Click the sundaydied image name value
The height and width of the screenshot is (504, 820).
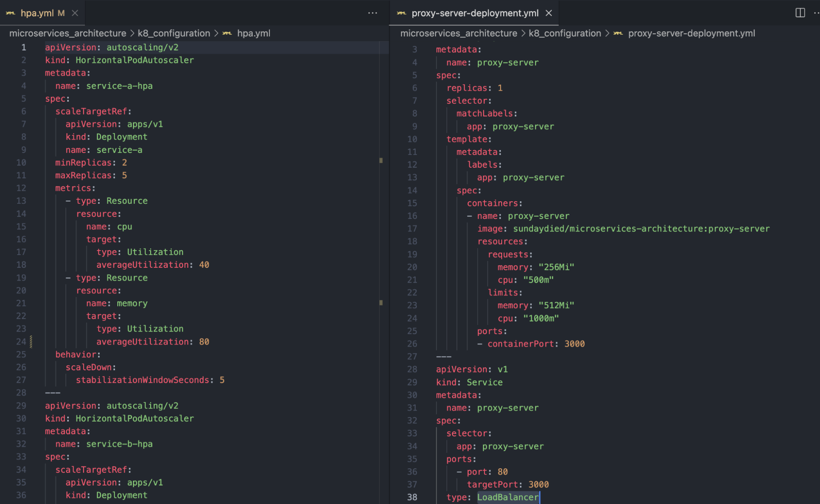641,228
